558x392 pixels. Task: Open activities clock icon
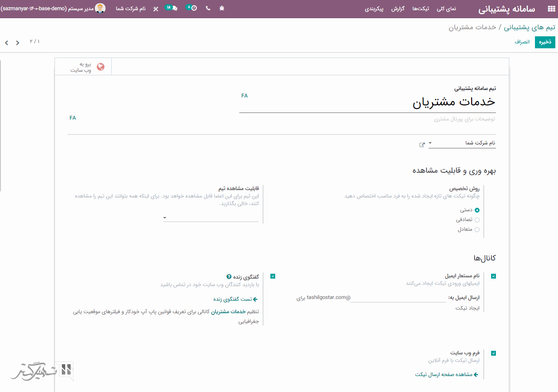point(193,8)
